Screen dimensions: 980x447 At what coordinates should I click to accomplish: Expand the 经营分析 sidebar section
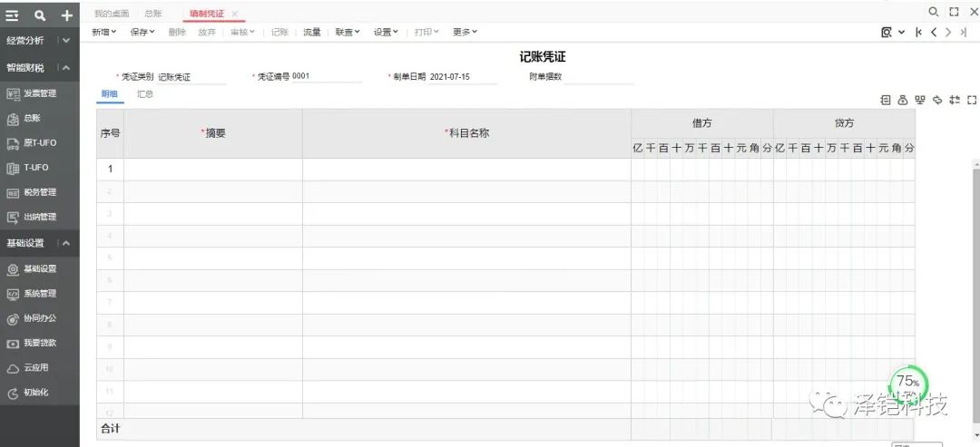66,41
